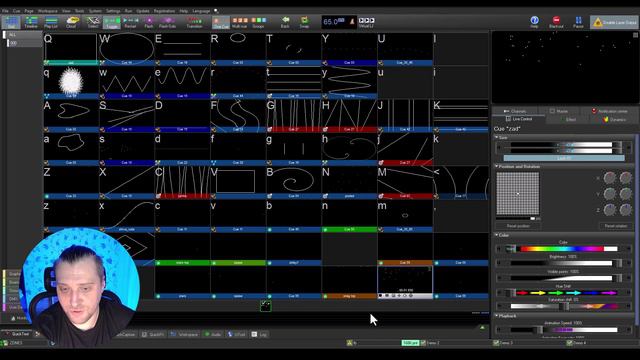Collapse the Playback section
Image resolution: width=640 pixels, height=360 pixels.
(x=497, y=316)
